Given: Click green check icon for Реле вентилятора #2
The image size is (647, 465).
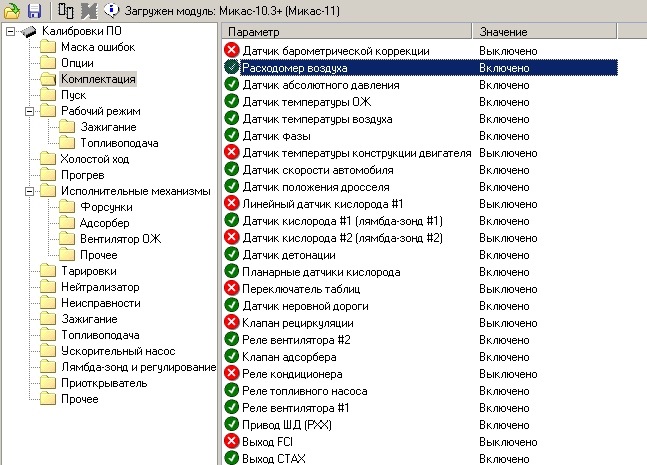Looking at the screenshot, I should (231, 339).
